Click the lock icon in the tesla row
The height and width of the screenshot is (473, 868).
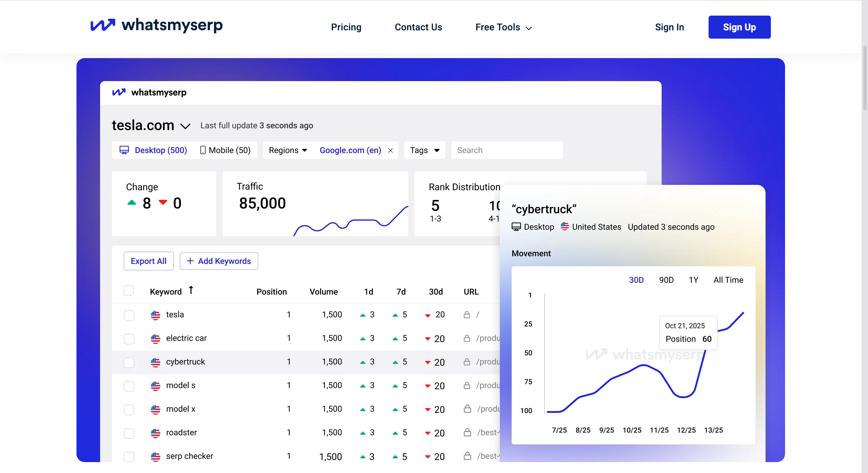467,315
